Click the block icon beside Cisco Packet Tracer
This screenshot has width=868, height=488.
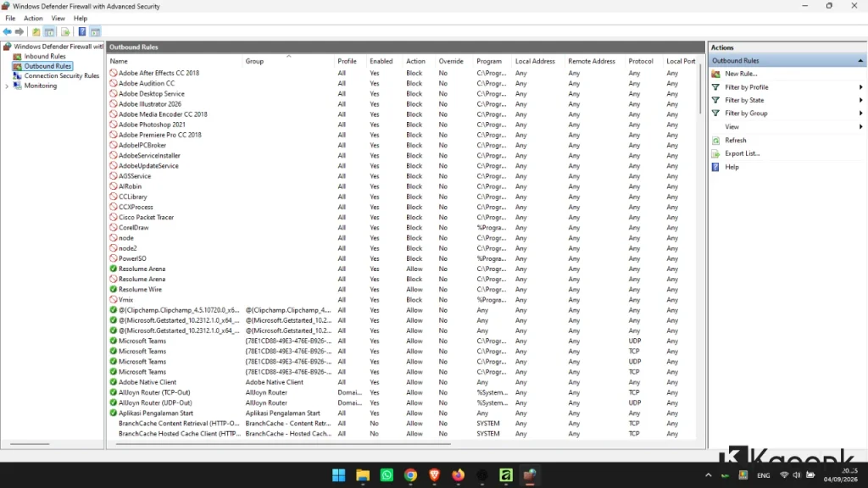(114, 218)
